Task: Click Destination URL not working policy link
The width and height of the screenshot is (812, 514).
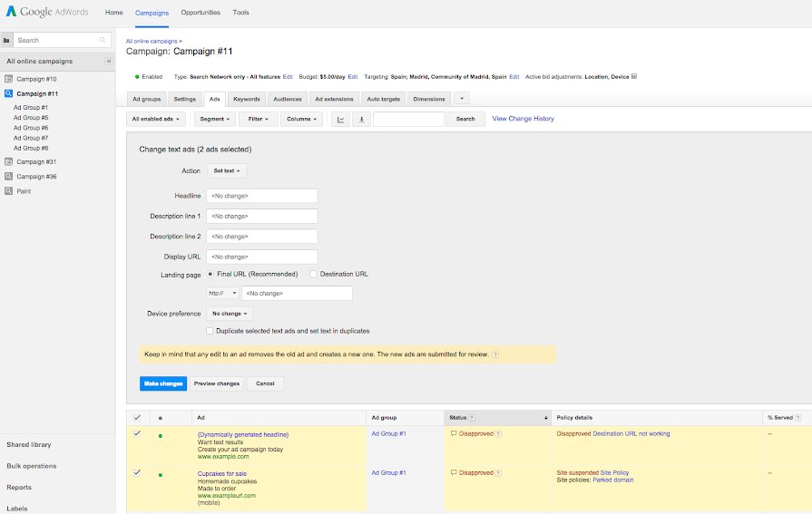Action: tap(631, 433)
